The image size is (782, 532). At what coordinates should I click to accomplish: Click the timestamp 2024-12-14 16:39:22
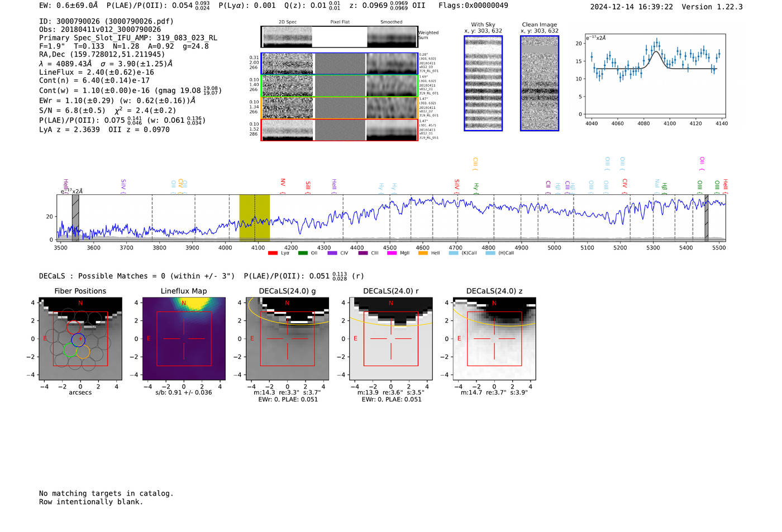[631, 7]
